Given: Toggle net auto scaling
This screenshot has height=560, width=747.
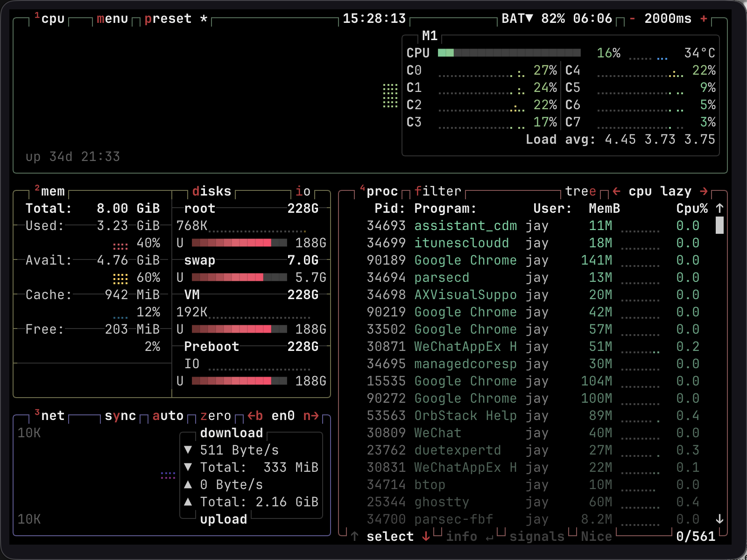Looking at the screenshot, I should [x=168, y=416].
